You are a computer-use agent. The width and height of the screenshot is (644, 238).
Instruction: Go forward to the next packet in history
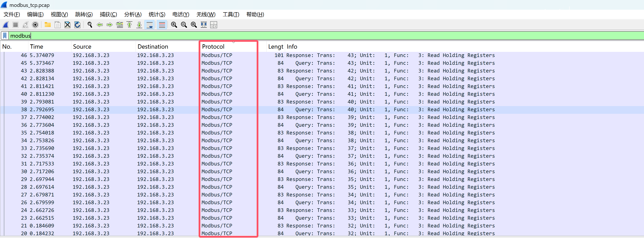(x=109, y=25)
